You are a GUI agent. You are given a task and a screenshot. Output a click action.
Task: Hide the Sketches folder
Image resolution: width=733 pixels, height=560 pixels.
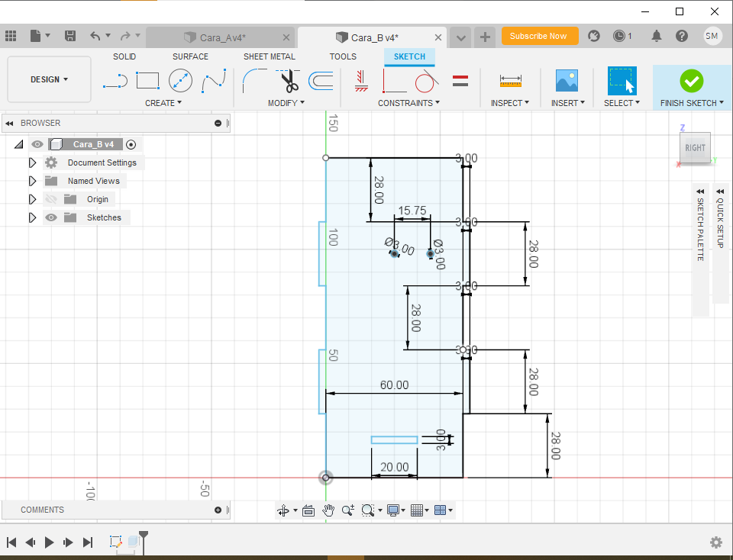coord(51,217)
